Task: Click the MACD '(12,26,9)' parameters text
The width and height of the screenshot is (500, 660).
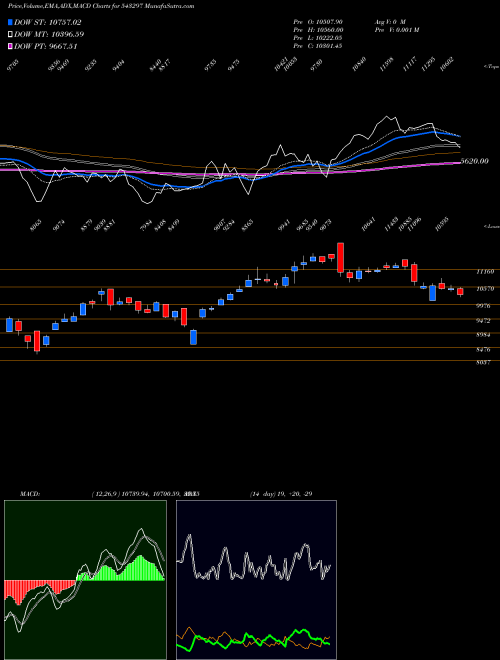Action: pyautogui.click(x=106, y=494)
